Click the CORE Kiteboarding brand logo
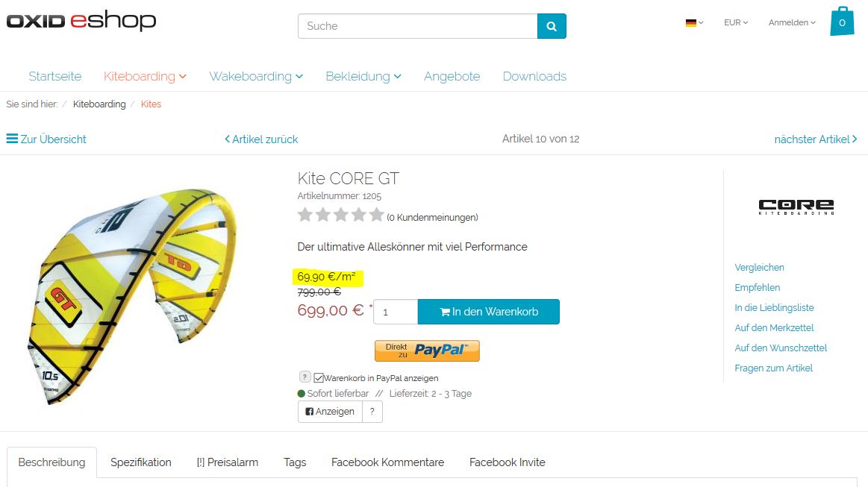Screen dimensions: 868x487 coord(796,207)
